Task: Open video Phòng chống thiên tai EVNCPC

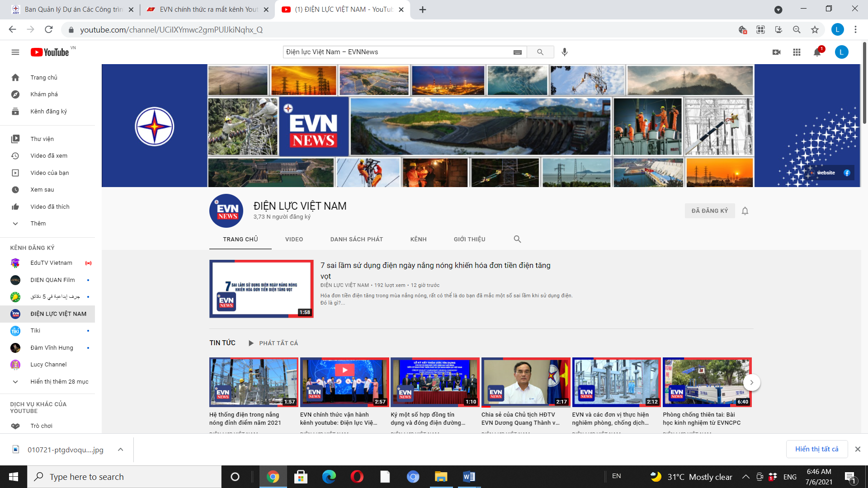Action: tap(707, 382)
